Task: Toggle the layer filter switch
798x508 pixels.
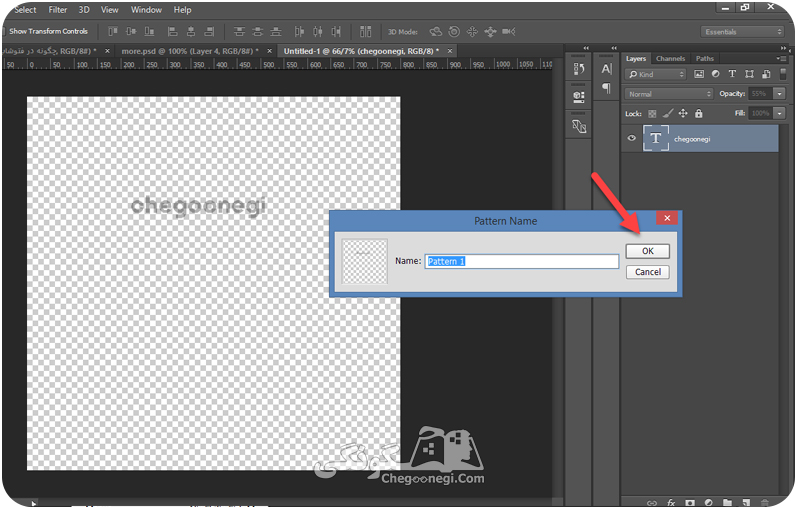Action: [783, 74]
